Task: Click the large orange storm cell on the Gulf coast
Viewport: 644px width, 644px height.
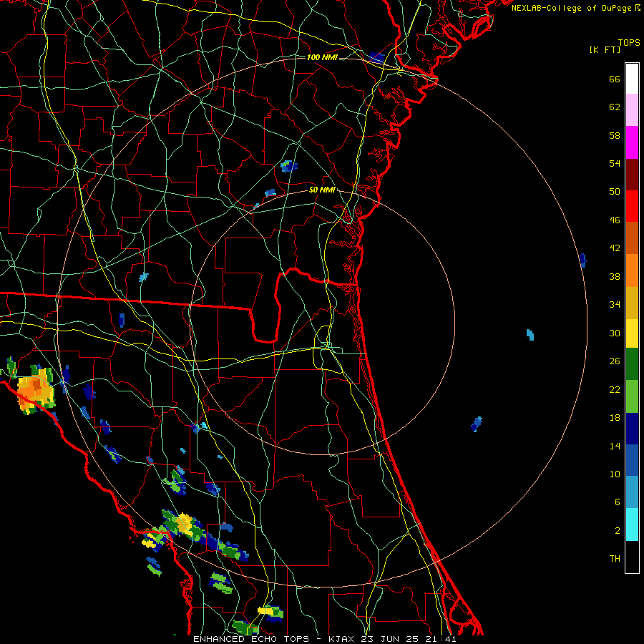Action: point(36,391)
